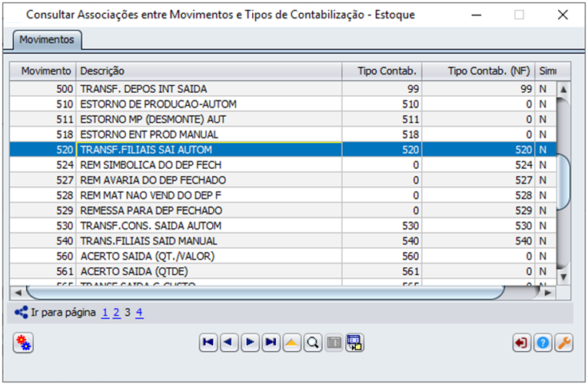This screenshot has height=384, width=588.
Task: Click movement number 500 cell
Action: coord(43,89)
